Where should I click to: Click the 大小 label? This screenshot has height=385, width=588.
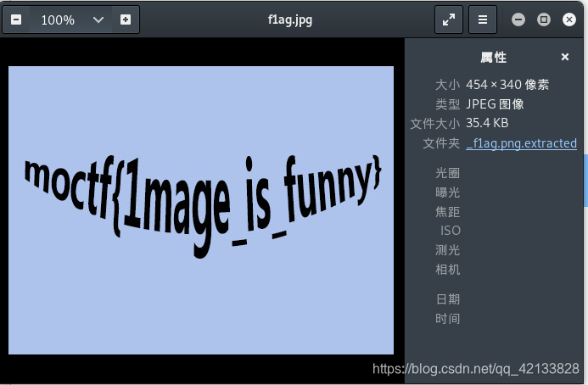coord(447,85)
